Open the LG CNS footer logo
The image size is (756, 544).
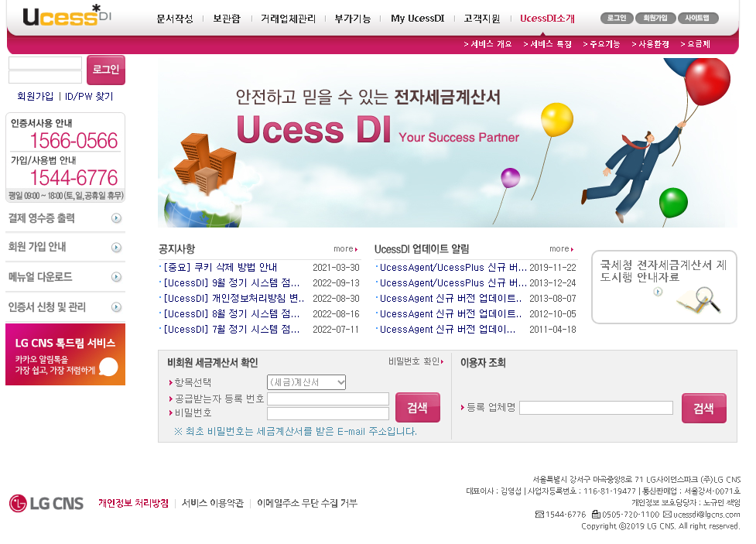pos(46,504)
